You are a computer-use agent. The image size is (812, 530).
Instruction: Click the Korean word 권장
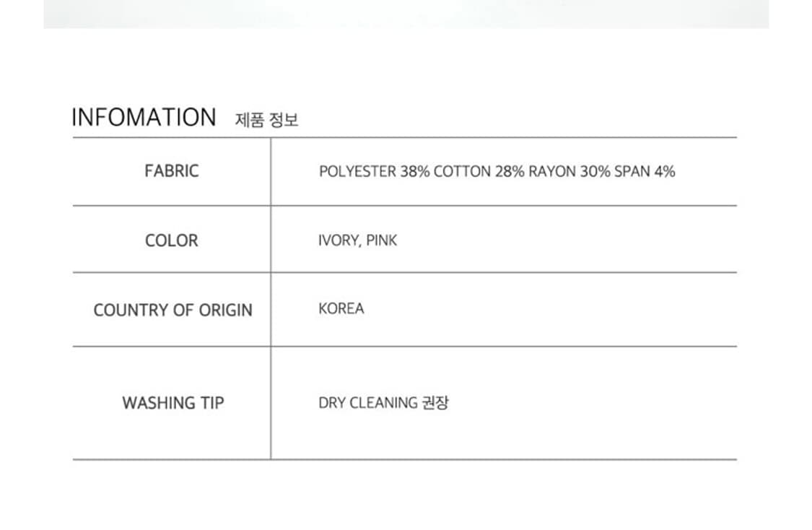[x=435, y=403]
